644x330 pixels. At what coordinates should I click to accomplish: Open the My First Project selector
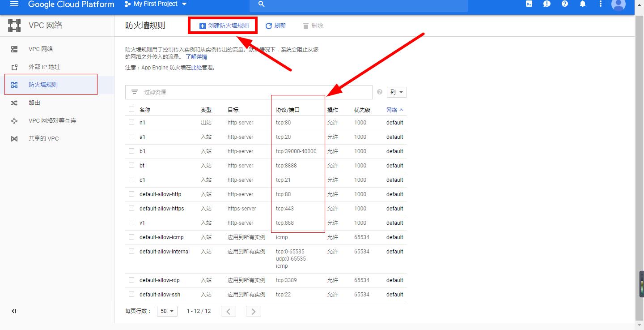(155, 4)
